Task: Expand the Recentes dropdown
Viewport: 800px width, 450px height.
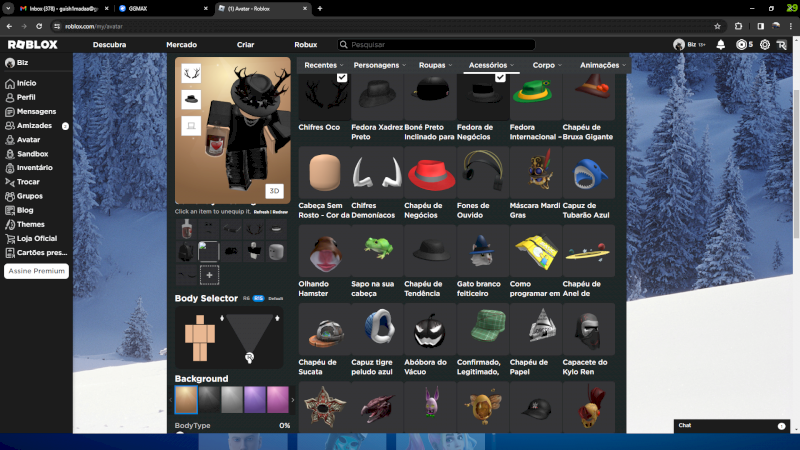Action: pyautogui.click(x=324, y=65)
